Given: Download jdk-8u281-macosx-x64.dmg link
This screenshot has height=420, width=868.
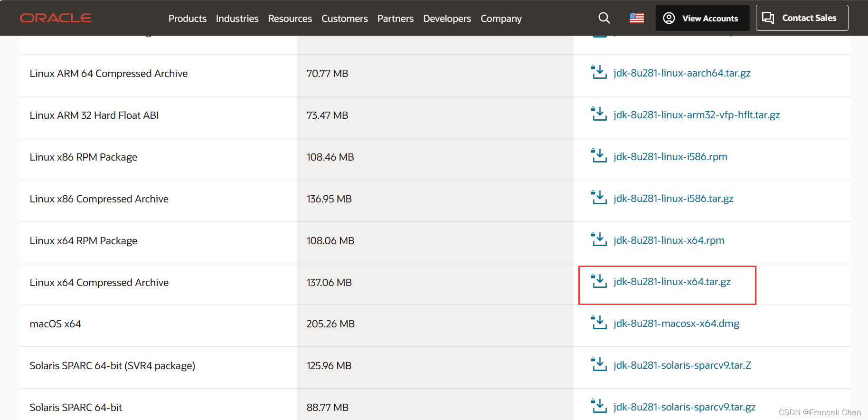Looking at the screenshot, I should tap(677, 324).
